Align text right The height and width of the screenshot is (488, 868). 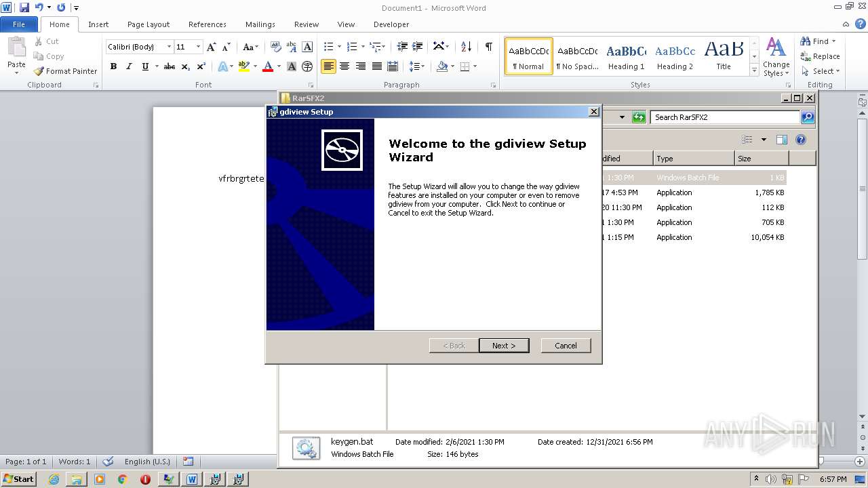coord(361,66)
